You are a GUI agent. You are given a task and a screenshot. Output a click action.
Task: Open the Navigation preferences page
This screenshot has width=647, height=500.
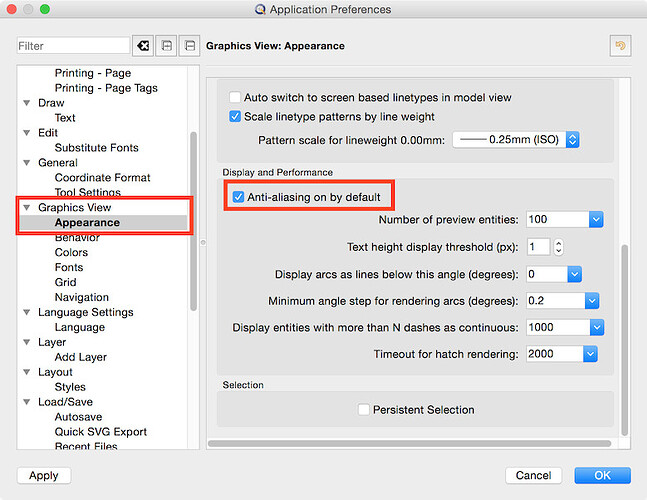point(82,297)
